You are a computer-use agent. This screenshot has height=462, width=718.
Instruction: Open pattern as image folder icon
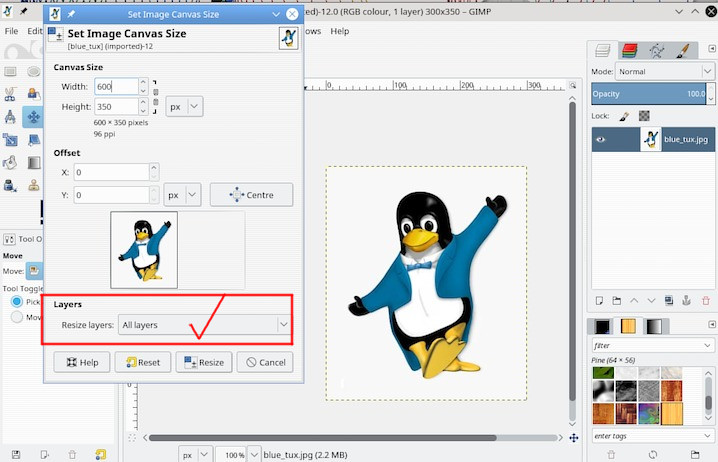click(695, 454)
